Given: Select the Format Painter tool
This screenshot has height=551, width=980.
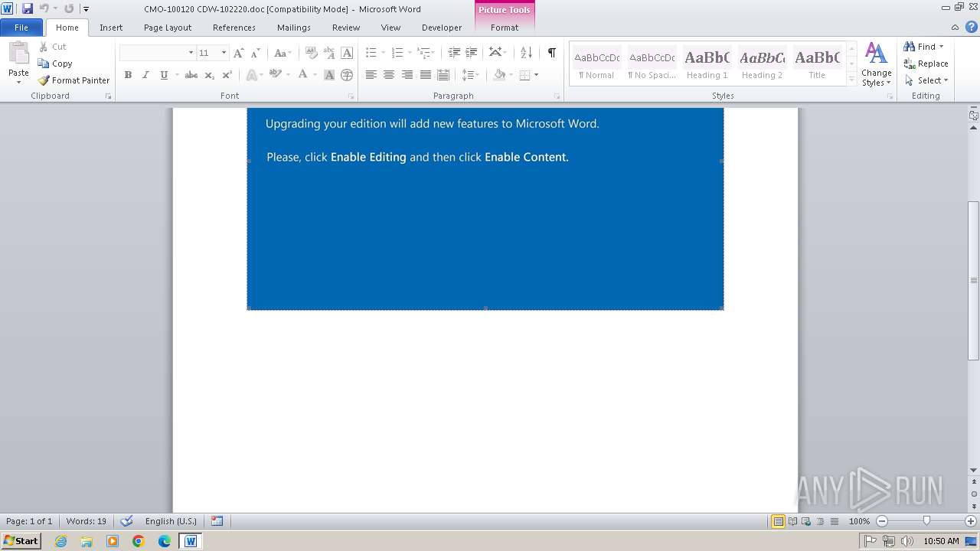Looking at the screenshot, I should [74, 80].
